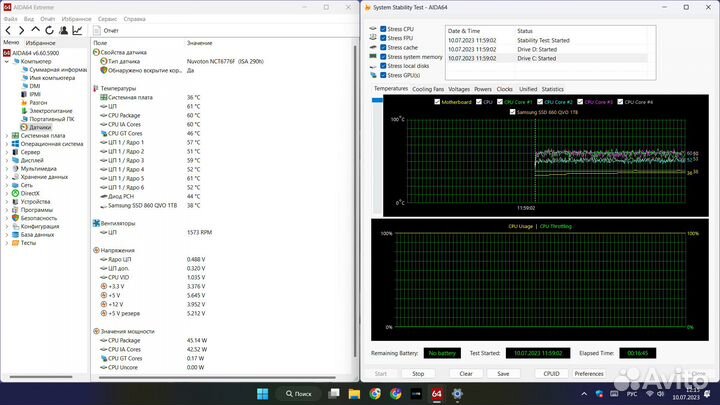
Task: Open the gear settings icon on taskbar
Action: pyautogui.click(x=457, y=394)
